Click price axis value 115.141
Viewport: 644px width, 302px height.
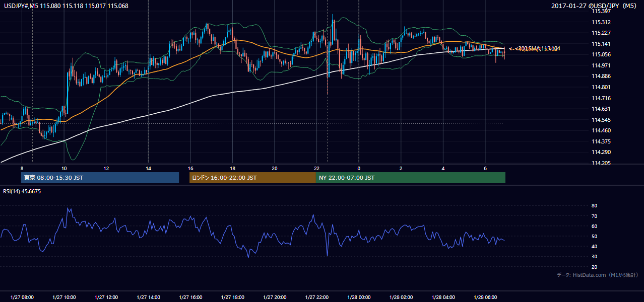[601, 44]
